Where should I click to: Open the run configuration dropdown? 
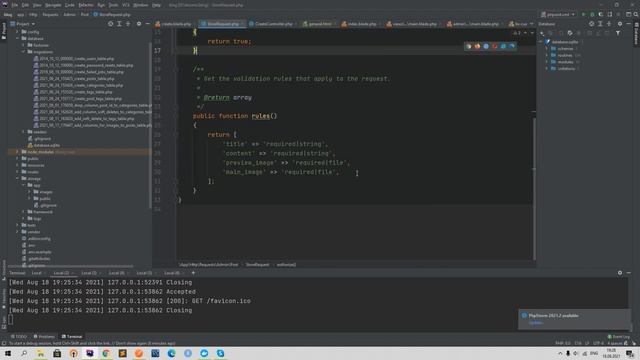click(558, 14)
